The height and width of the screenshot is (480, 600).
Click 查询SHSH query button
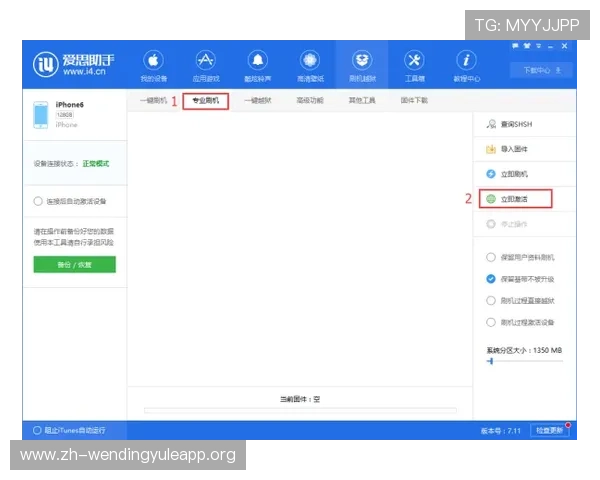coord(524,124)
